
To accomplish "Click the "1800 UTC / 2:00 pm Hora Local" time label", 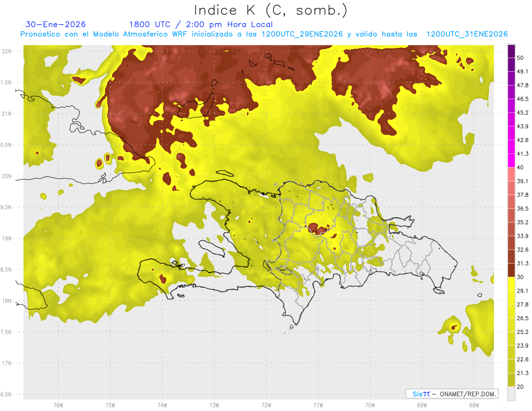I will 201,24.
